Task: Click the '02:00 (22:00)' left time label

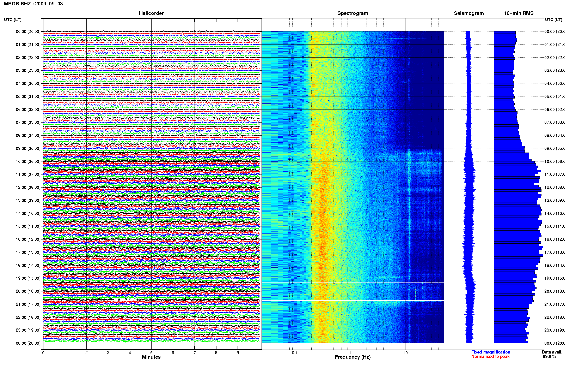Action: pos(28,58)
